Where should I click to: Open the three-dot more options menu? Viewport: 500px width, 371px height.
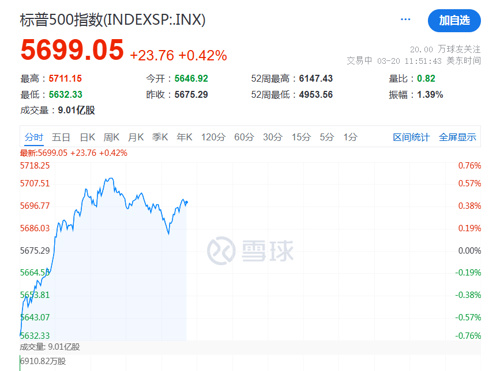(x=405, y=20)
